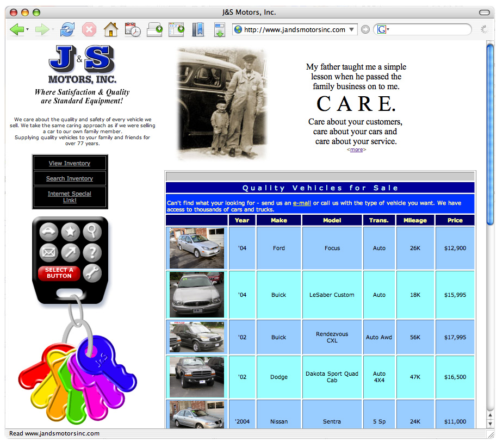The image size is (503, 448).
Task: Go to the Search Inventory link
Action: click(x=70, y=178)
